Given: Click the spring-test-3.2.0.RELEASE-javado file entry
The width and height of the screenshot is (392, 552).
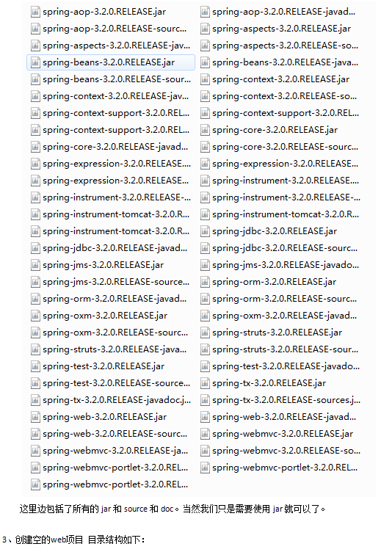Looking at the screenshot, I should [x=280, y=366].
